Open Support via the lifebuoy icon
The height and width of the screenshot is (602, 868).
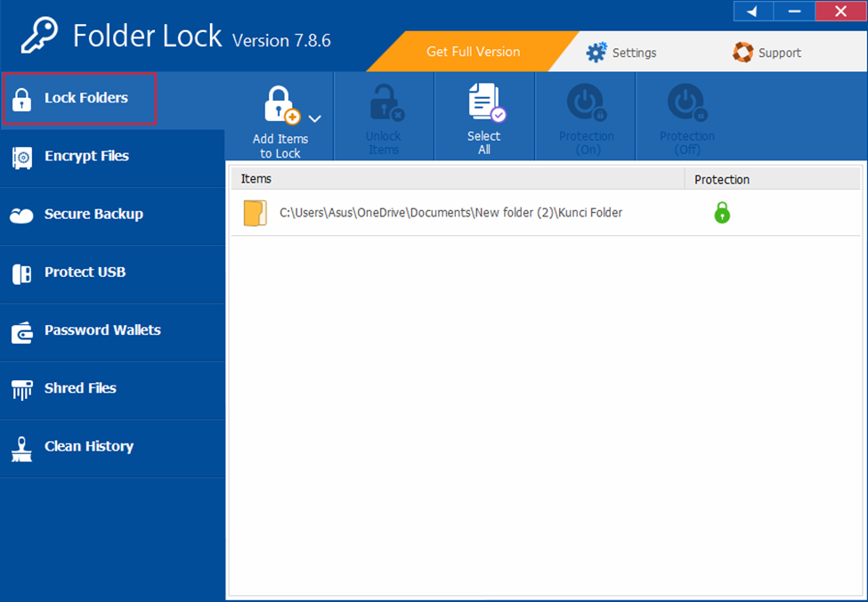[742, 53]
